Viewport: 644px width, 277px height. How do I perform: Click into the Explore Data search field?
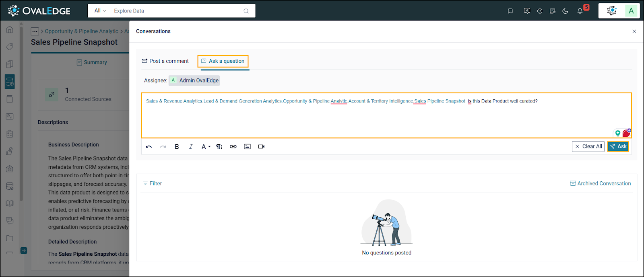(177, 11)
